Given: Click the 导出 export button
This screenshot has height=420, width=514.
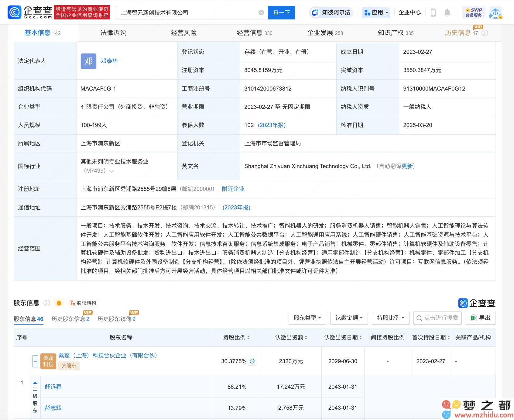Looking at the screenshot, I should (x=481, y=318).
